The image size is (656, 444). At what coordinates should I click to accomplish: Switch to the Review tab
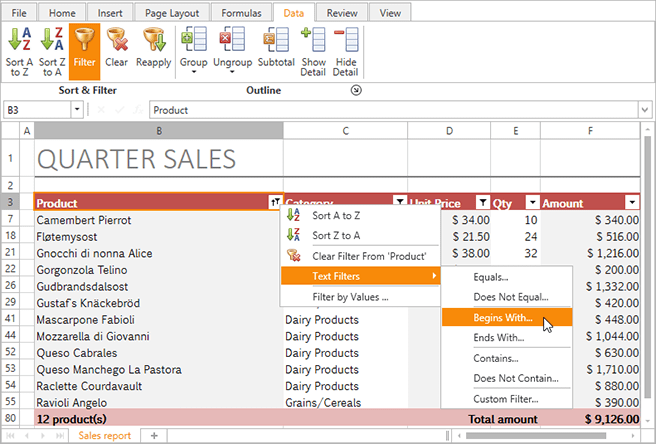tap(342, 13)
